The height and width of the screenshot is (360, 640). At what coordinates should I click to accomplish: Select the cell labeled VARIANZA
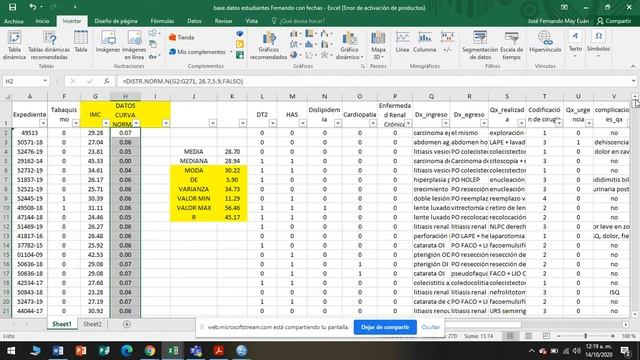[x=193, y=189]
